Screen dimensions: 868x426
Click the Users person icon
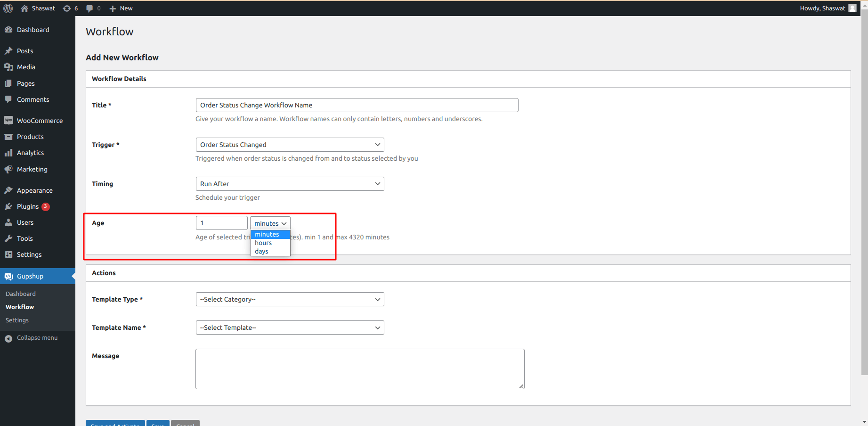8,222
